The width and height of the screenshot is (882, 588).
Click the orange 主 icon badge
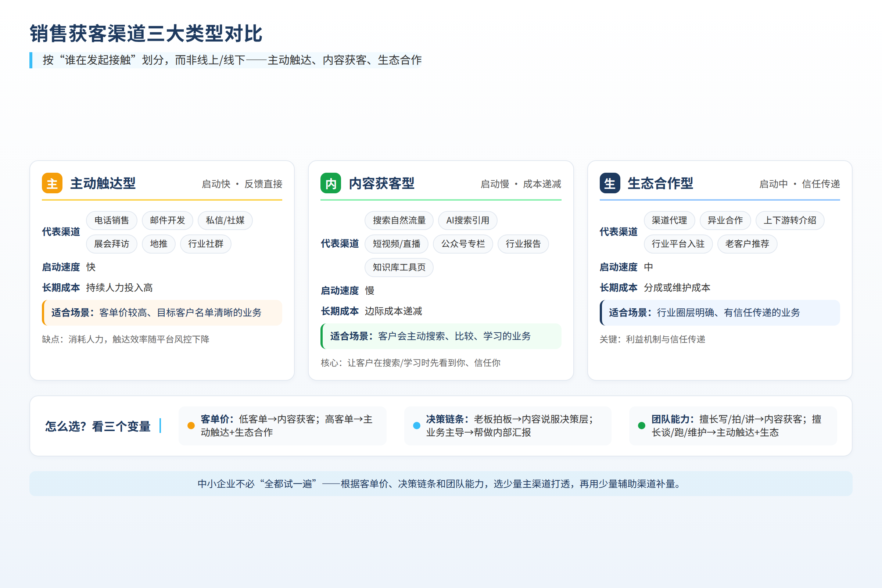(52, 183)
